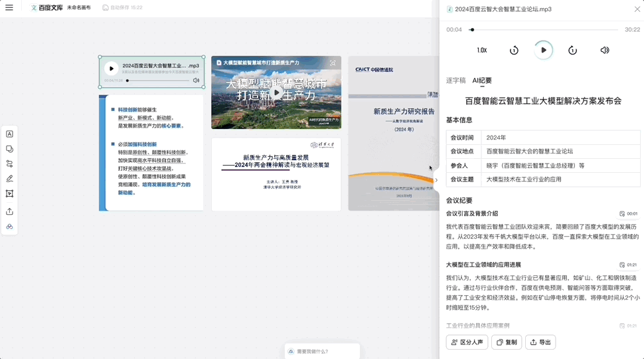The image size is (644, 359).
Task: Select the text tool in left toolbar
Action: (9, 134)
